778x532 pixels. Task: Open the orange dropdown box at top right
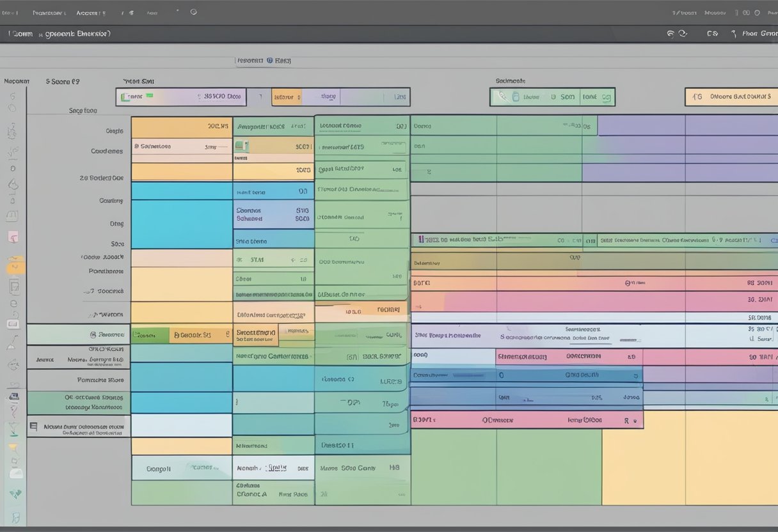point(731,97)
